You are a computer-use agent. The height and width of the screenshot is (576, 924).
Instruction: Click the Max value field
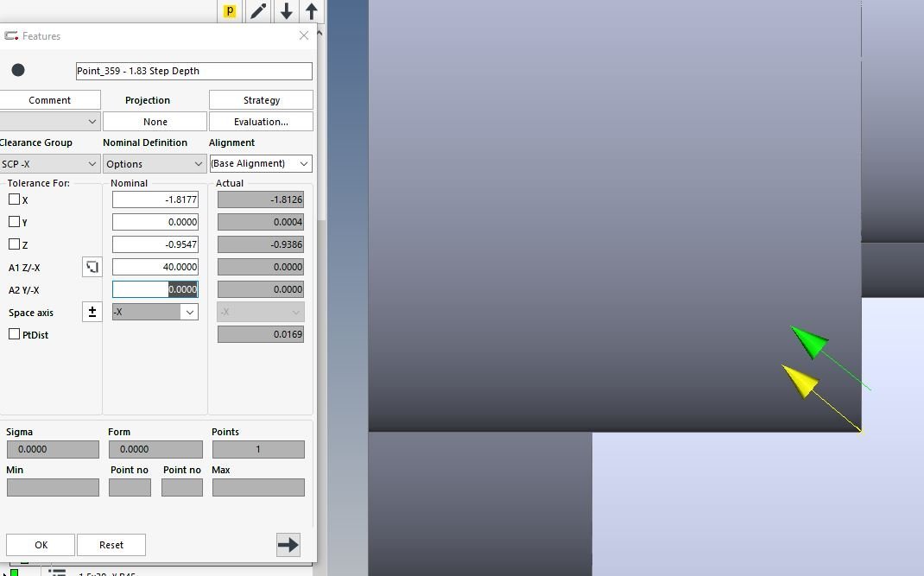click(x=259, y=488)
